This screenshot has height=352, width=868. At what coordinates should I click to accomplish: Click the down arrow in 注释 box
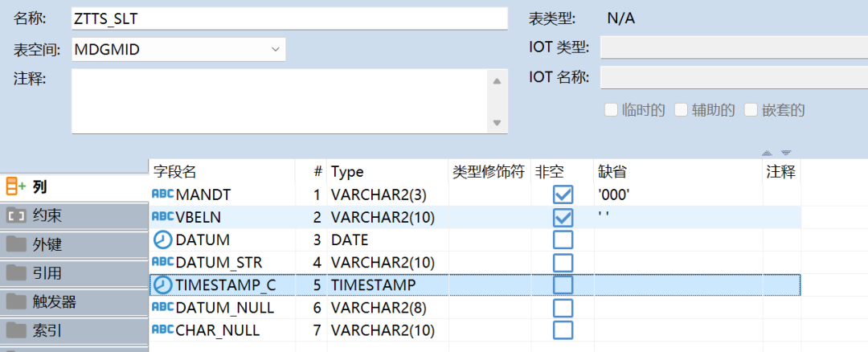tap(497, 122)
